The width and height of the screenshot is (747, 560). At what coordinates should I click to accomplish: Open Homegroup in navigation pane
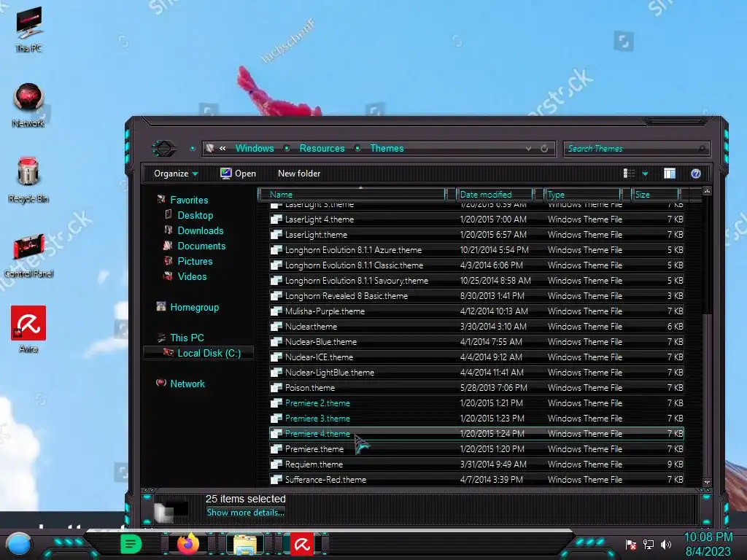(x=194, y=307)
